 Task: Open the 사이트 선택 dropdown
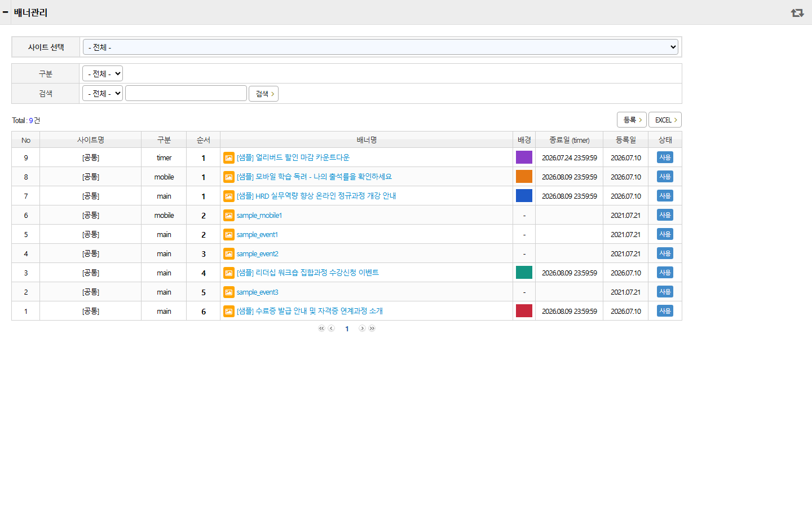381,47
